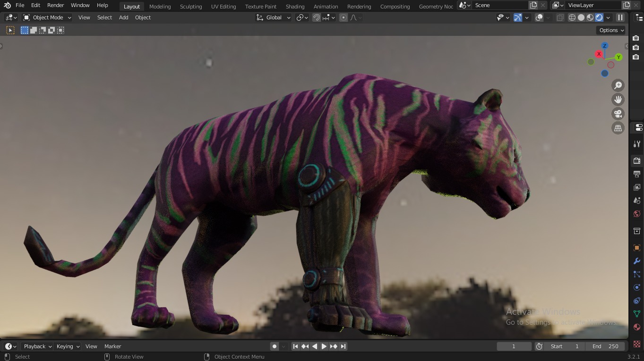This screenshot has height=361, width=644.
Task: Switch to the Modeling workspace tab
Action: [160, 7]
